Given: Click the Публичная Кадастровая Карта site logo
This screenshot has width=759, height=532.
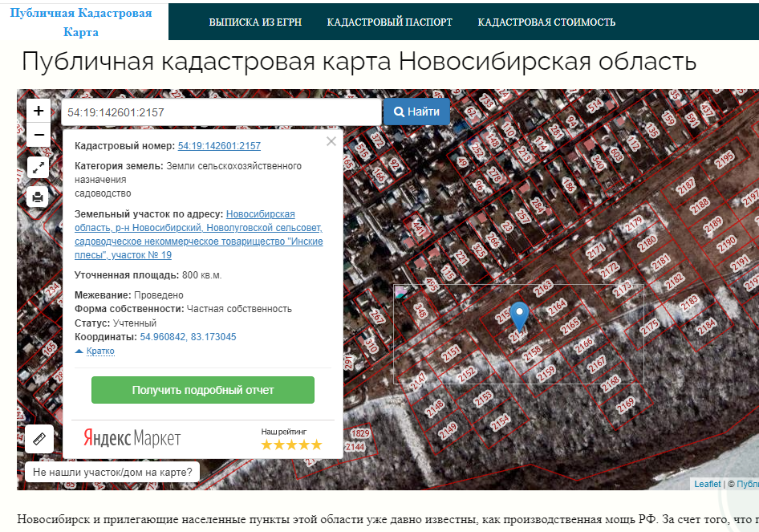Looking at the screenshot, I should (81, 22).
